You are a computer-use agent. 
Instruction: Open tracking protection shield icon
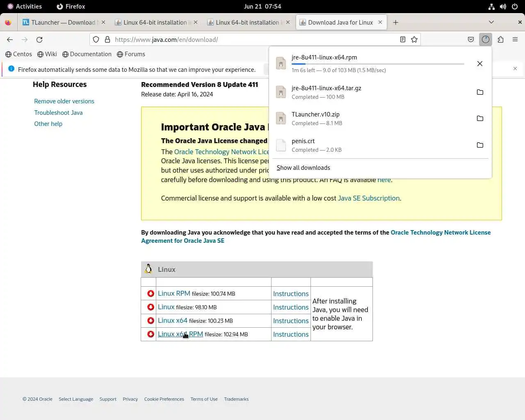96,39
